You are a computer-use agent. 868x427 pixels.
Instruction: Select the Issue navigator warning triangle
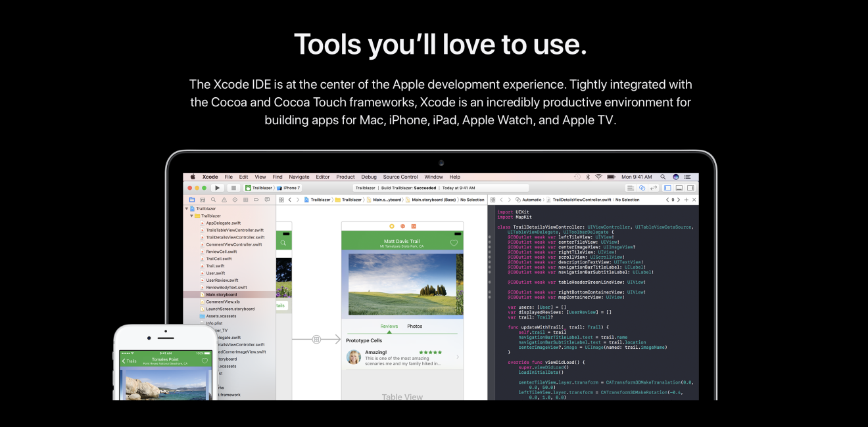[x=224, y=200]
